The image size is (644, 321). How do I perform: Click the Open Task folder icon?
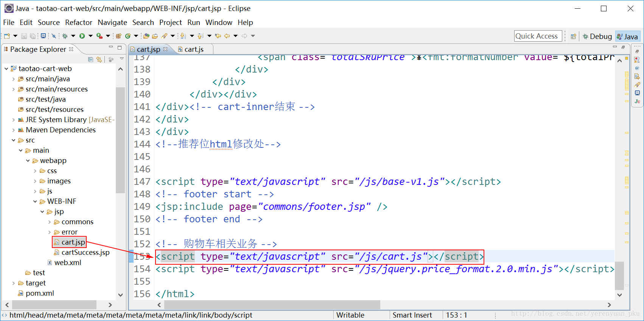155,36
